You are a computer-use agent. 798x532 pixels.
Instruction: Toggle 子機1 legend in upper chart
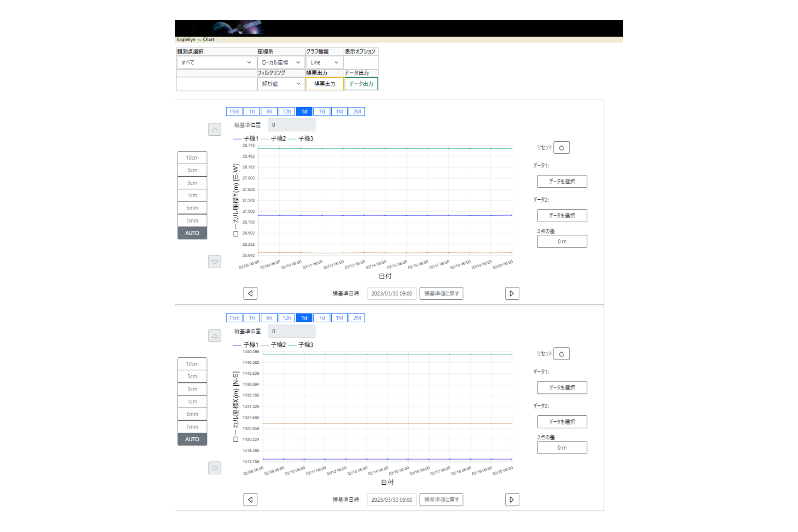[x=251, y=138]
